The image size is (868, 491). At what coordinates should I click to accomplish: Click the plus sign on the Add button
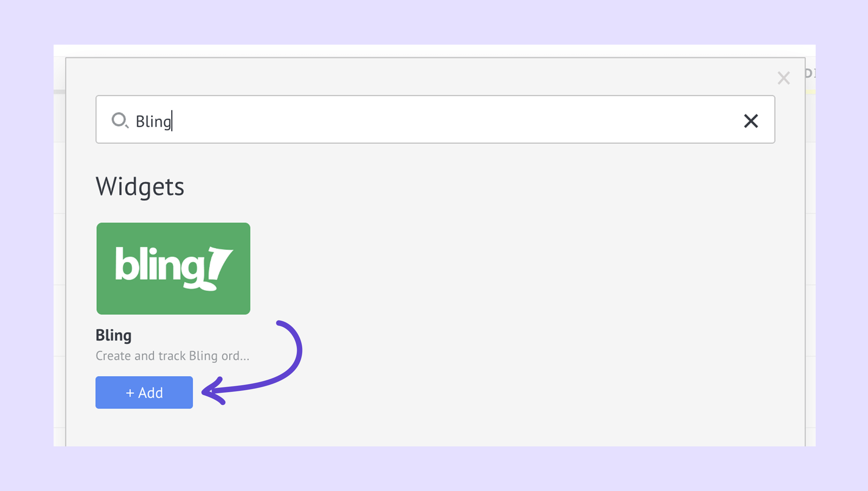click(130, 393)
